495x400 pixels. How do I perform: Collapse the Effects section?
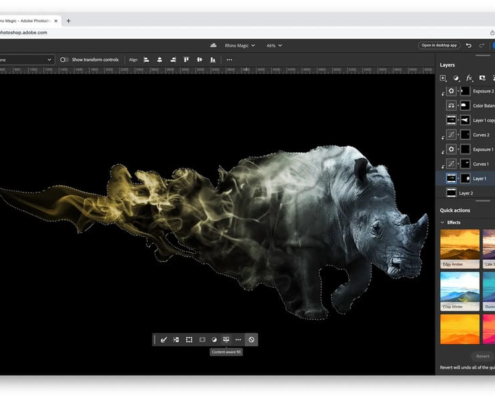443,222
